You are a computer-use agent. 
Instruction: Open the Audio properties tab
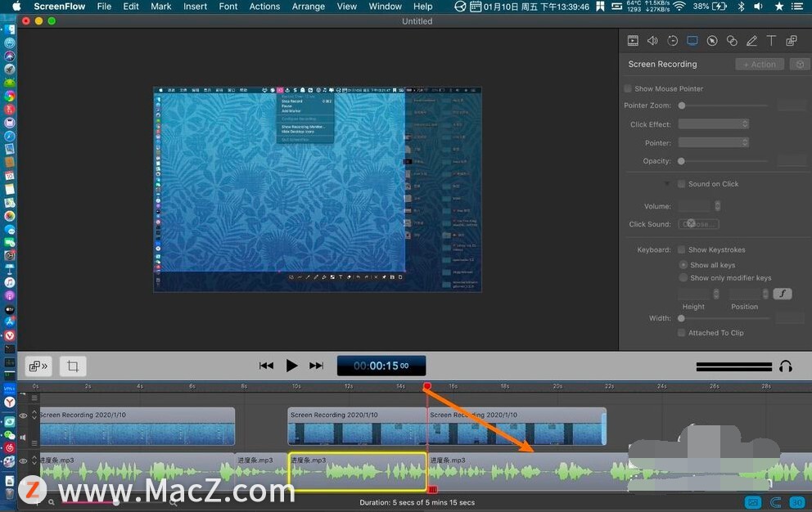point(652,41)
